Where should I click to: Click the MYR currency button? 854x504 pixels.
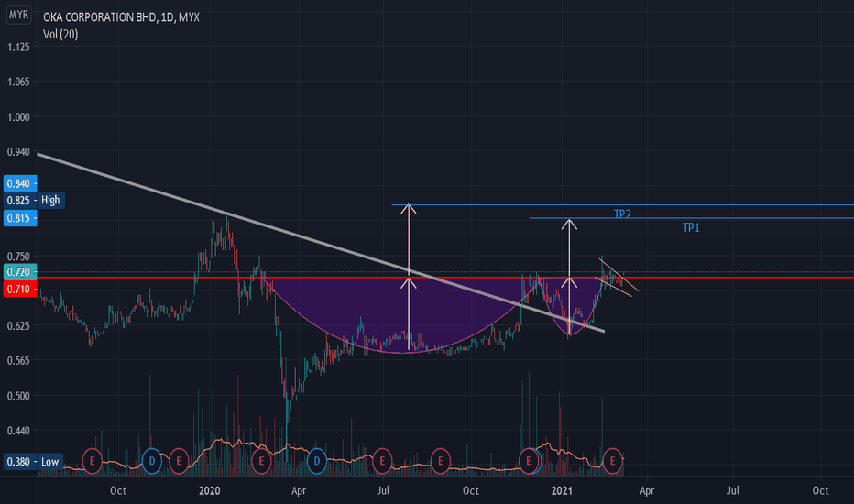(18, 15)
